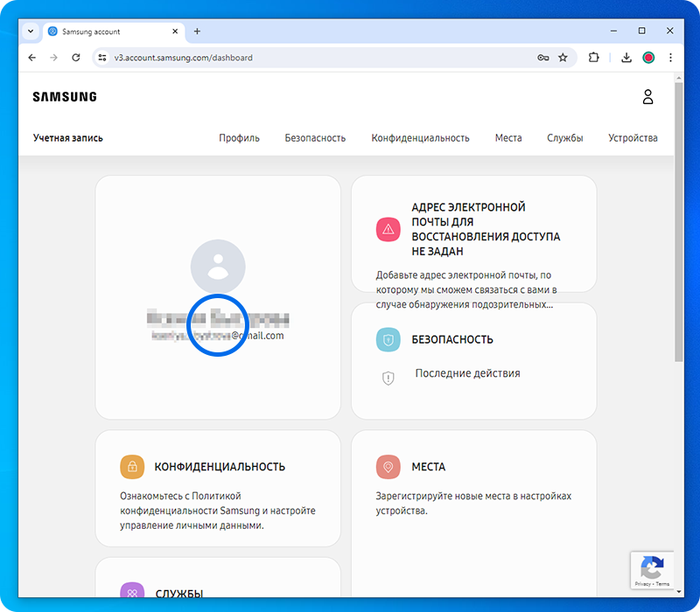Image resolution: width=700 pixels, height=612 pixels.
Task: Reload the current page
Action: point(76,58)
